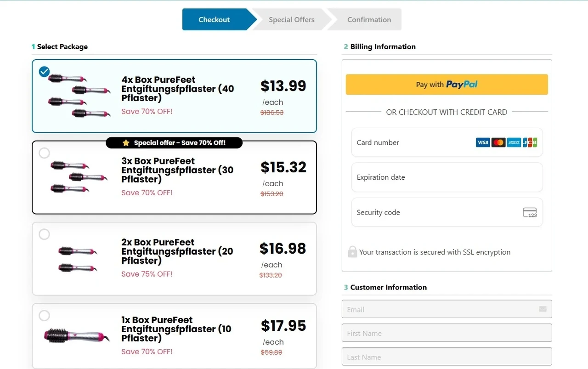
Task: Click the star icon in Special offer badge
Action: 126,143
